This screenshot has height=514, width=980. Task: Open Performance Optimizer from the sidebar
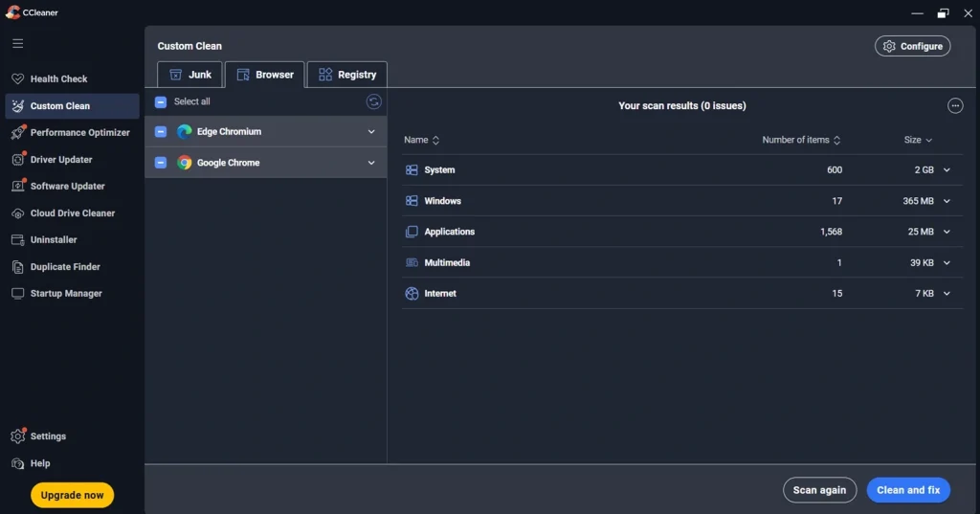(x=72, y=132)
